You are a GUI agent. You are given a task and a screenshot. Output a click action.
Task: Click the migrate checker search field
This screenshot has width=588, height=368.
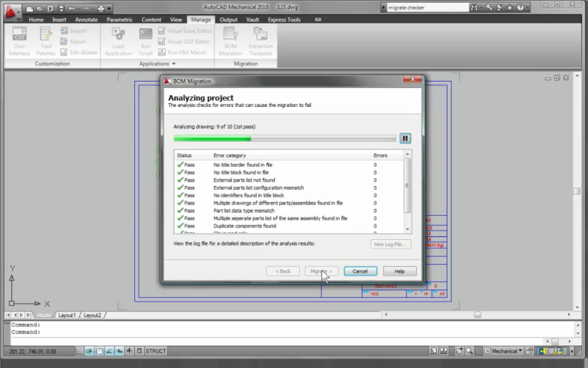[x=428, y=8]
